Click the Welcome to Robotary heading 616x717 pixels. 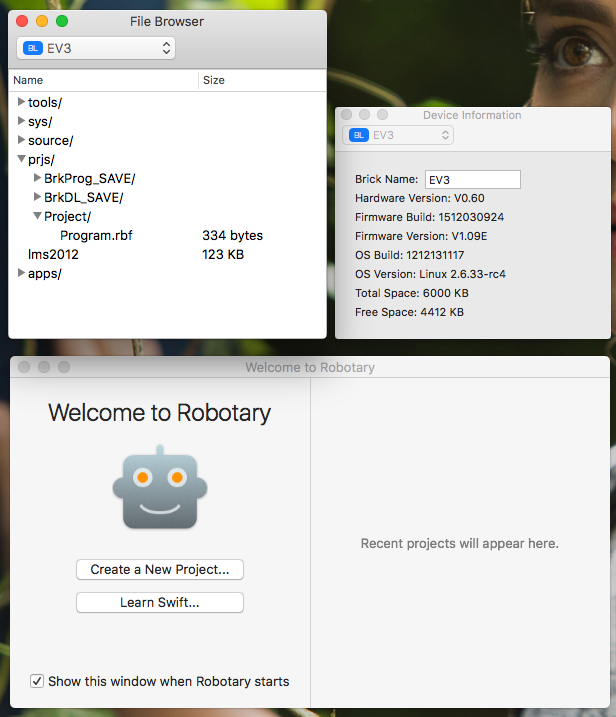160,413
